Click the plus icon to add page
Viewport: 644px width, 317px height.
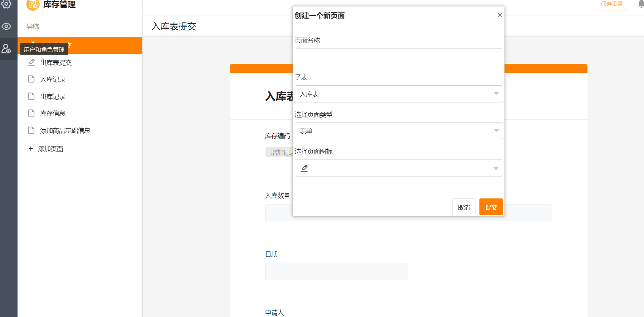31,149
